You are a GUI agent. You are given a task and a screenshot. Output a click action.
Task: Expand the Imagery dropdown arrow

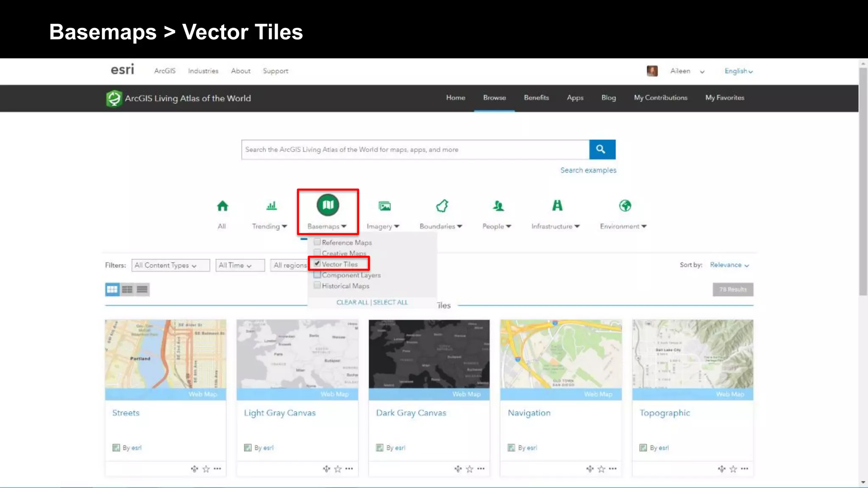[397, 226]
